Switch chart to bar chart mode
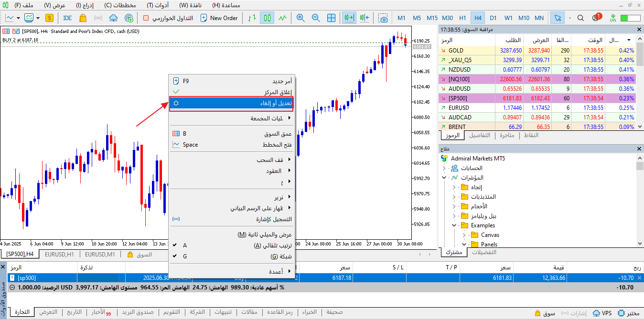Viewport: 644px width, 320px height. (252, 18)
